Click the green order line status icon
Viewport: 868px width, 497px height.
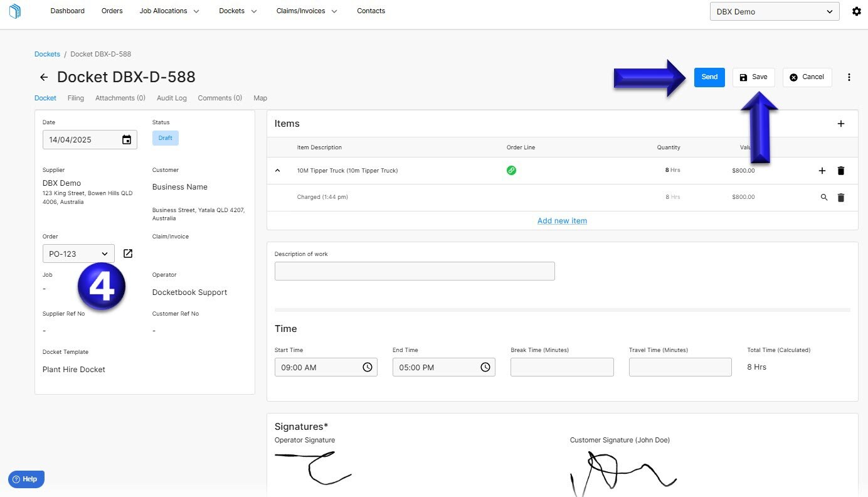click(511, 170)
